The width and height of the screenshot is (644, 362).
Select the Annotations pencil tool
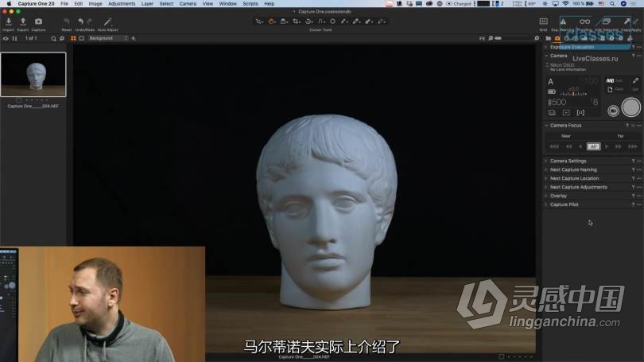[x=381, y=21]
